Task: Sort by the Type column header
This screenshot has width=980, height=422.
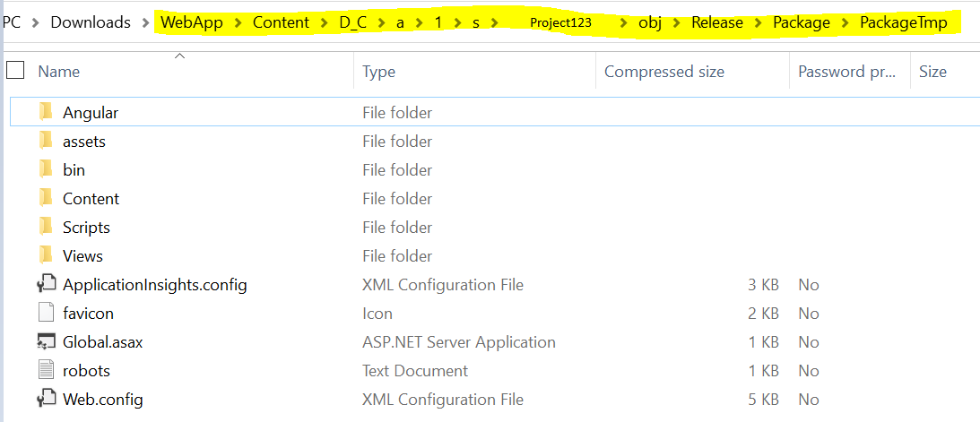Action: [x=378, y=72]
